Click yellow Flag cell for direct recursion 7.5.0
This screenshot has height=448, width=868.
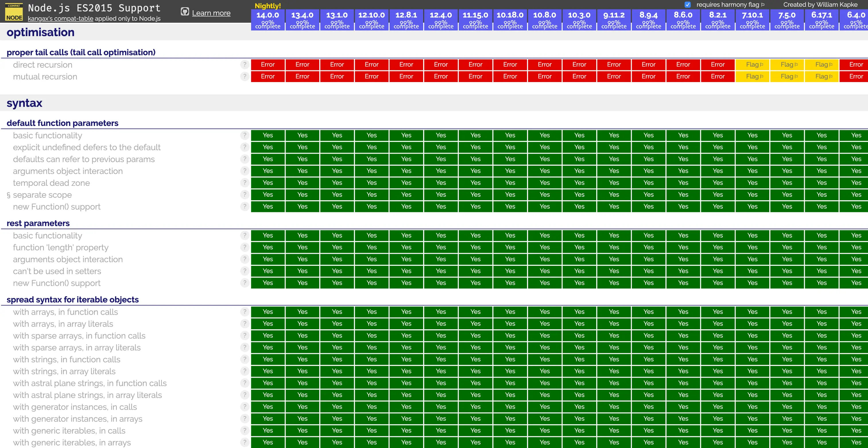[787, 64]
